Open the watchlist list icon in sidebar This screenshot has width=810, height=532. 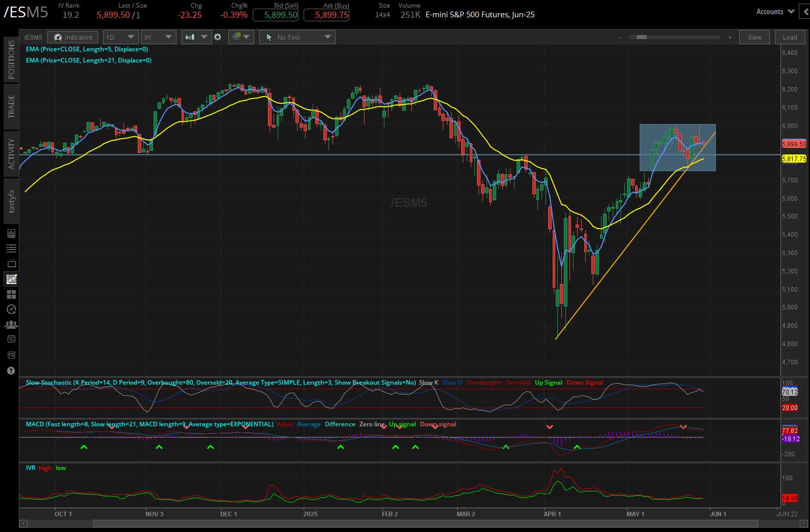click(x=11, y=248)
